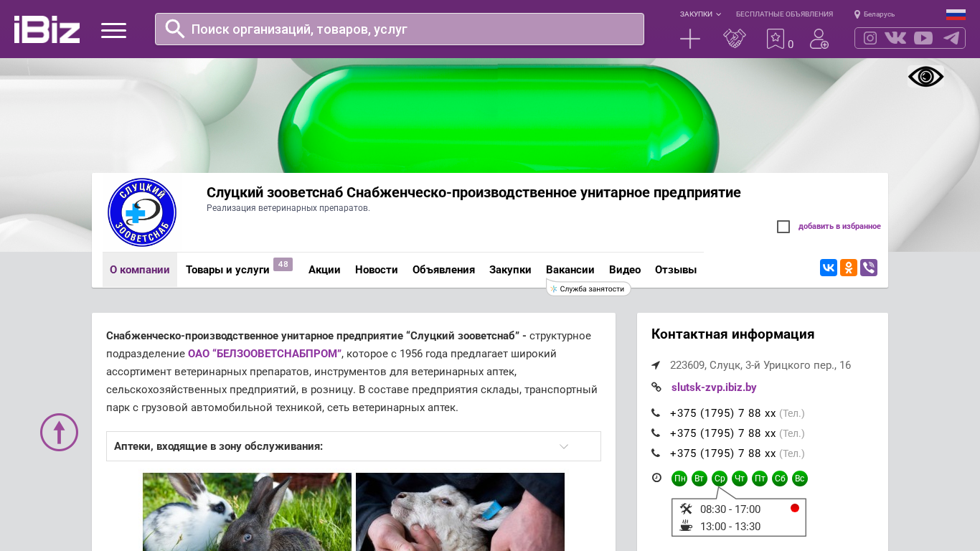Share company page on VKontakte
The width and height of the screenshot is (980, 551).
pyautogui.click(x=829, y=268)
